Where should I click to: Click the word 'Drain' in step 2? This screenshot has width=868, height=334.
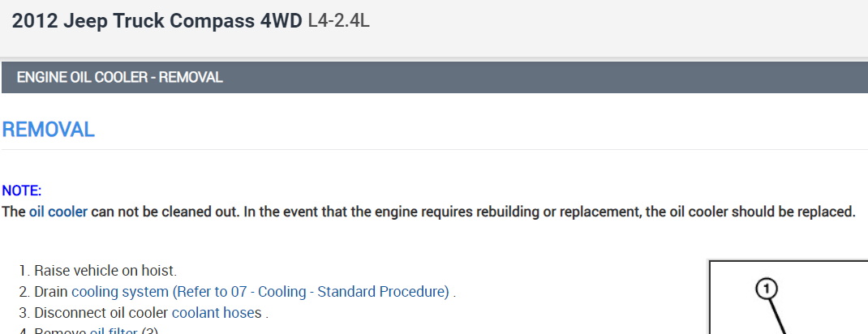[x=52, y=292]
